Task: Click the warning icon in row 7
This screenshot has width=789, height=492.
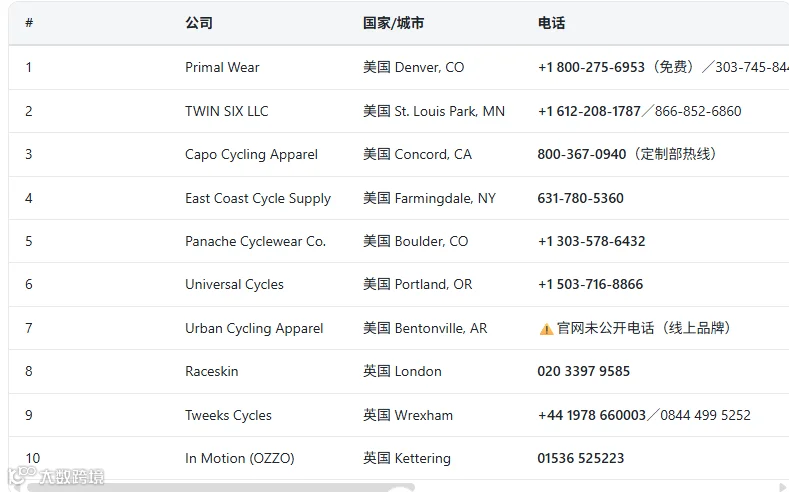Action: pos(546,330)
